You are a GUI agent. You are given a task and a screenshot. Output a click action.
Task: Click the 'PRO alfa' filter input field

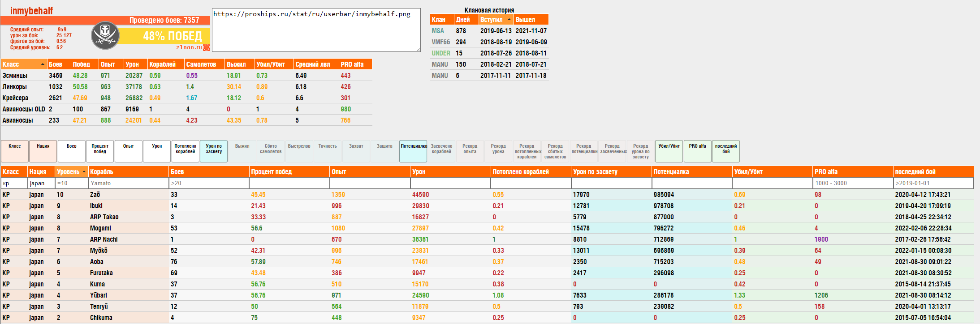coord(852,183)
